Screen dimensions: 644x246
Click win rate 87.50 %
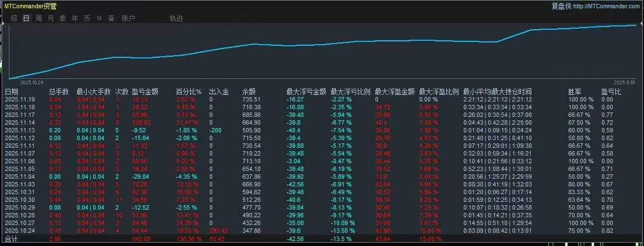[579, 122]
